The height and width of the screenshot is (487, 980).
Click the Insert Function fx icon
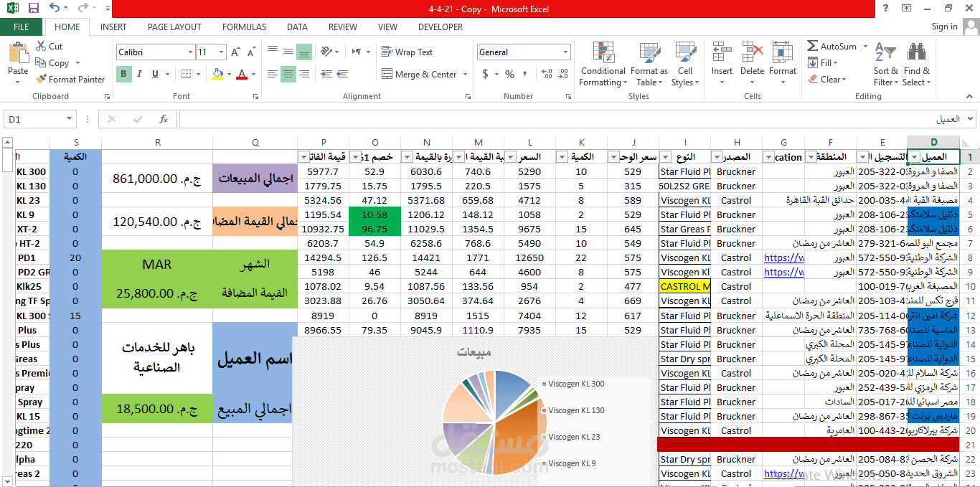pos(164,119)
